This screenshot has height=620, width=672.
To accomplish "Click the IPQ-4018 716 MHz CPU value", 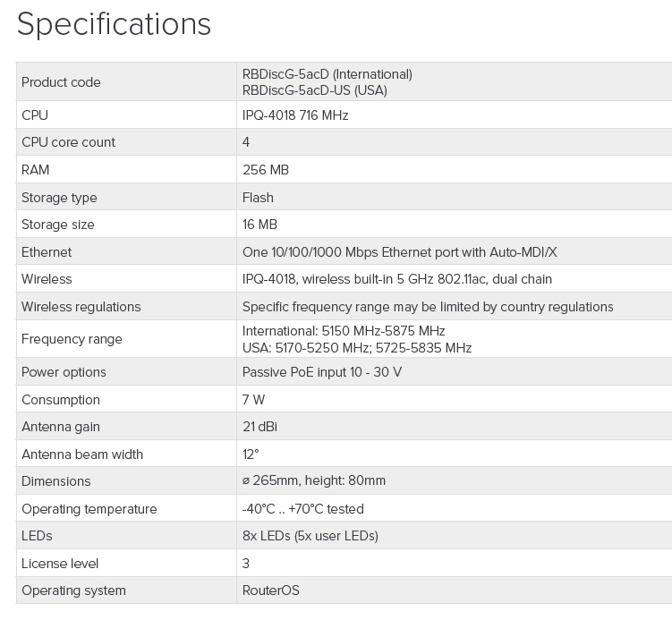I will pyautogui.click(x=295, y=115).
